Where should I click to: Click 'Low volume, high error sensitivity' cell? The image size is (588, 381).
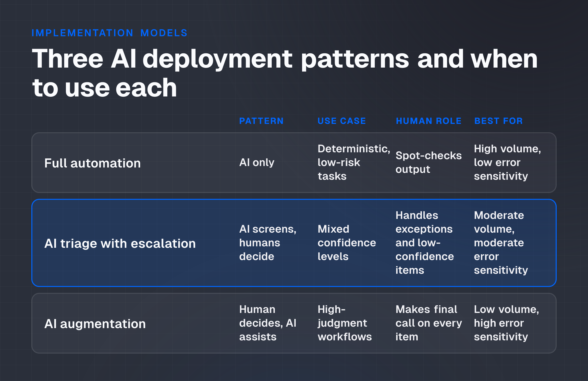(x=506, y=323)
